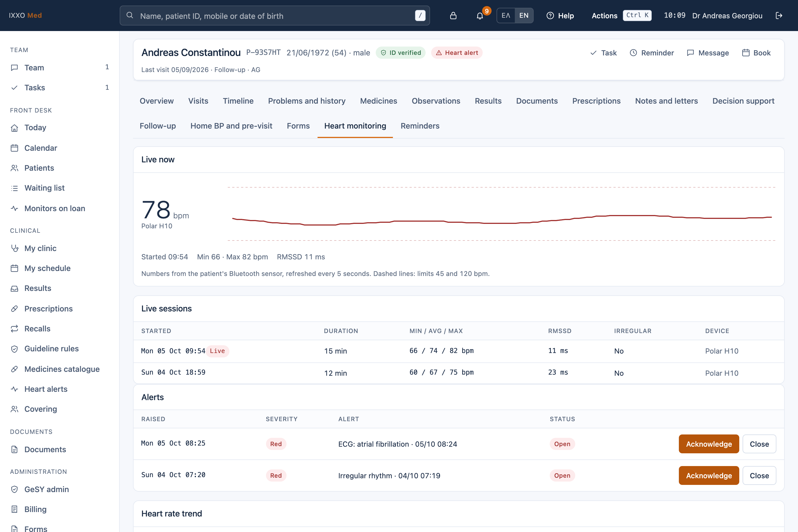
Task: Click the sign-out icon beside Dr Andreas Georgiou
Action: click(x=779, y=16)
